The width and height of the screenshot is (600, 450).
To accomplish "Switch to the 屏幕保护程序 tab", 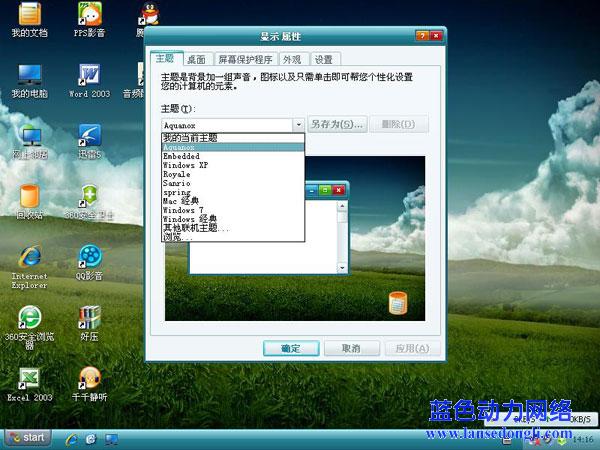I will [x=245, y=60].
